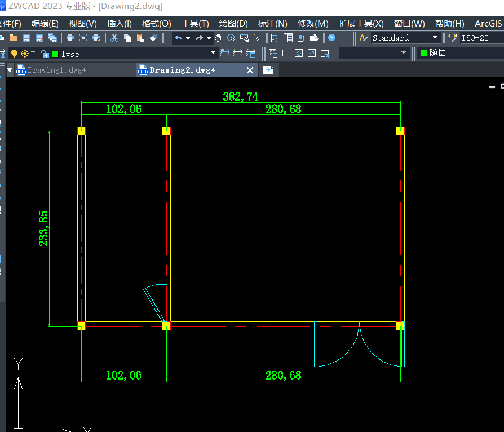The image size is (504, 432).
Task: Open the 视图(V) menu
Action: pyautogui.click(x=83, y=24)
